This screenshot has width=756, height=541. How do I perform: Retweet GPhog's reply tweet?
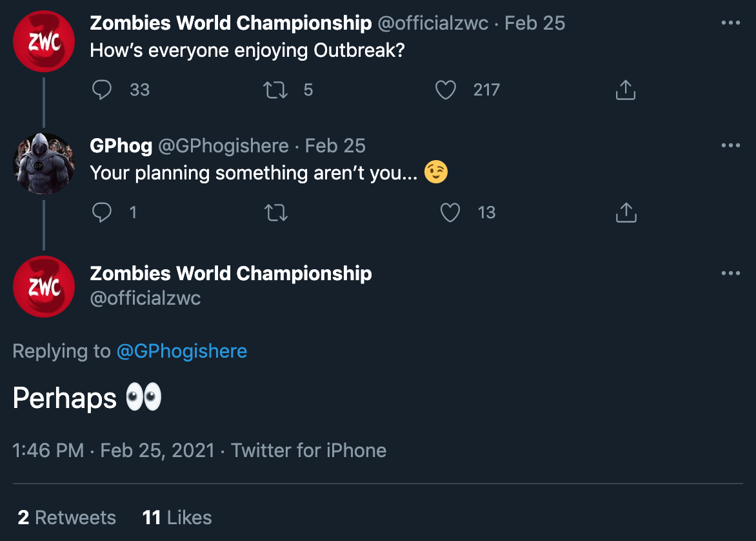[x=276, y=212]
